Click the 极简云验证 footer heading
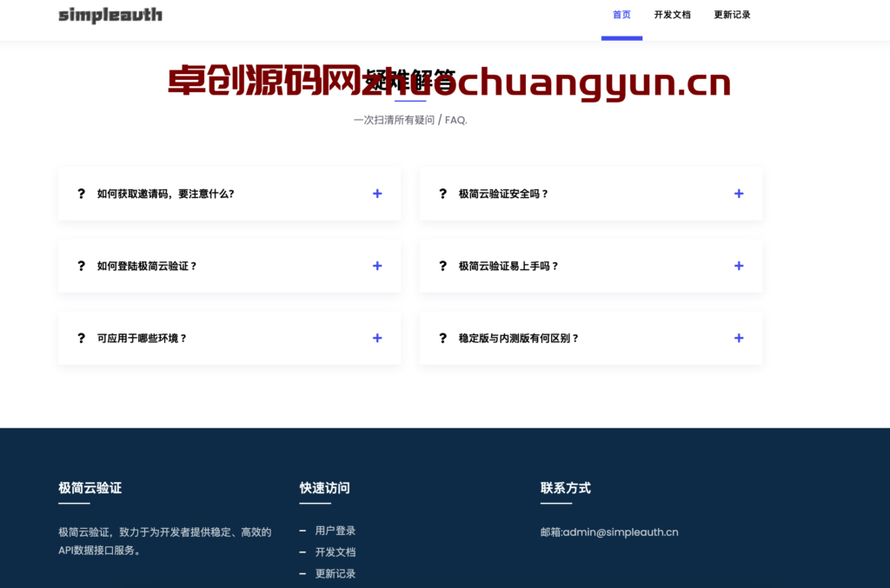This screenshot has width=890, height=588. pos(90,487)
